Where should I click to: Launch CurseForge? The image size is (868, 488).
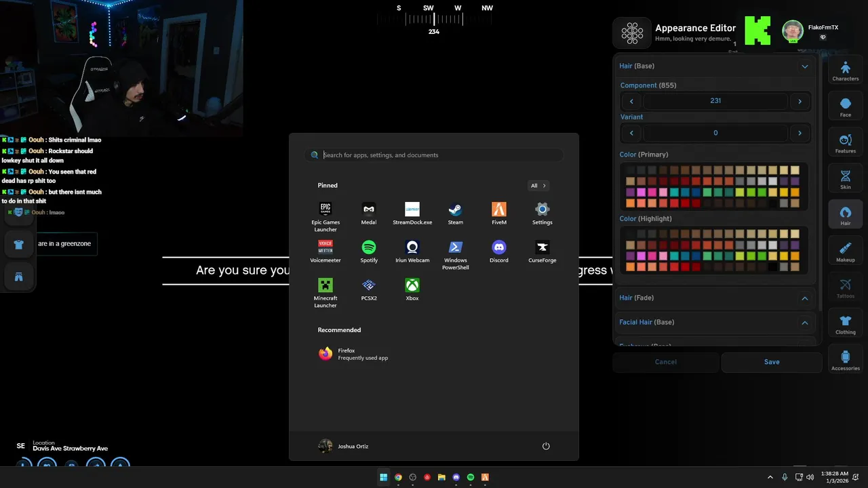click(542, 251)
